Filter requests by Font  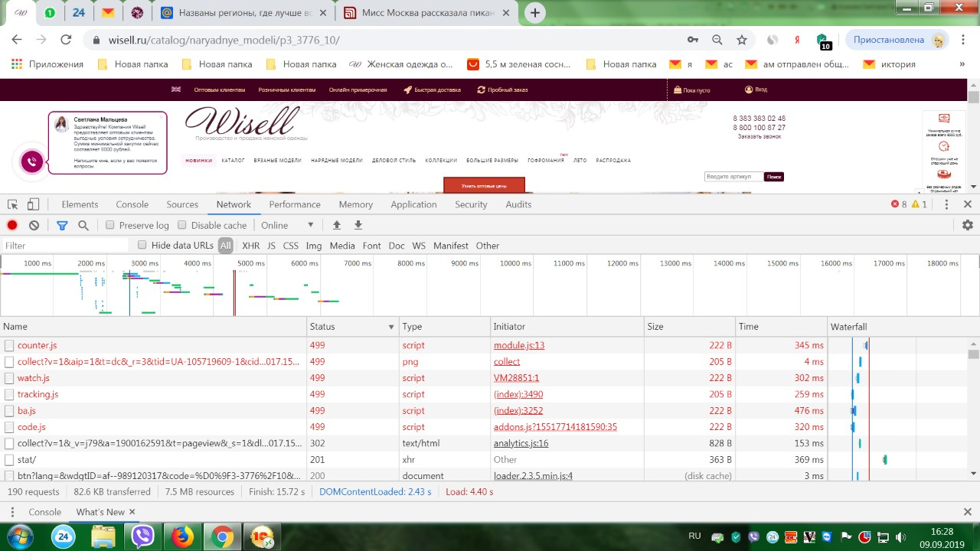(372, 246)
